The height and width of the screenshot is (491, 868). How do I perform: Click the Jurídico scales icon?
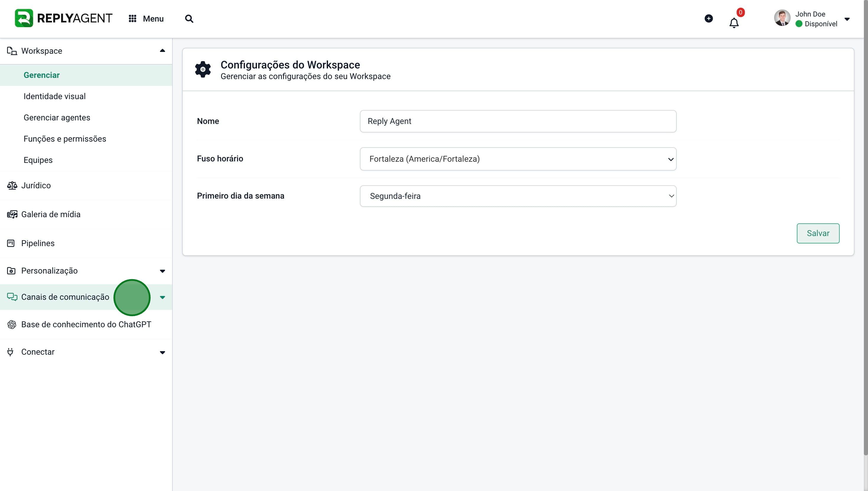coord(12,186)
